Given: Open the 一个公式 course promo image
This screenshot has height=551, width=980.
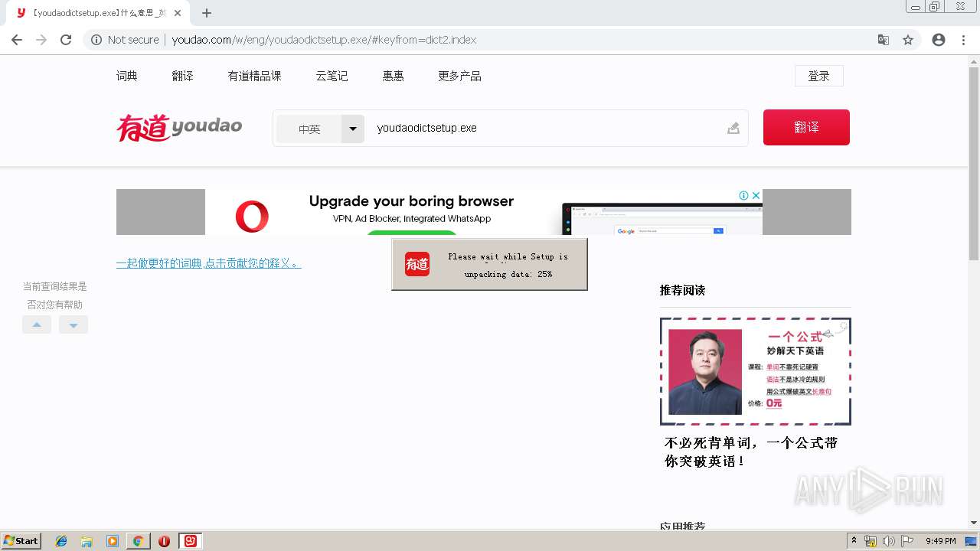Looking at the screenshot, I should point(756,371).
